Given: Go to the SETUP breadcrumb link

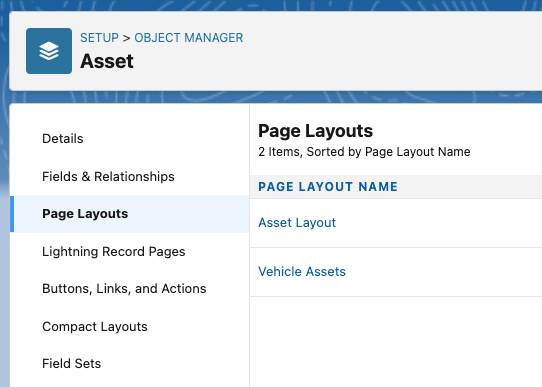Looking at the screenshot, I should point(100,38).
